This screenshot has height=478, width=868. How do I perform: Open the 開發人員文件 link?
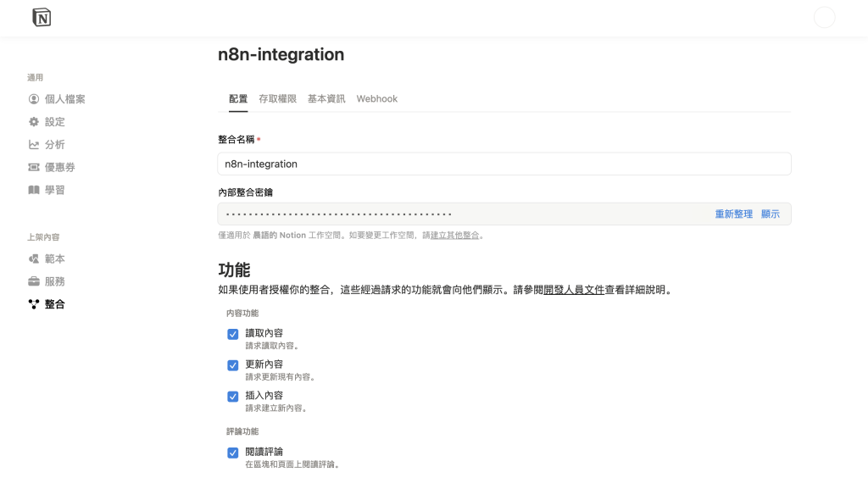click(x=574, y=289)
